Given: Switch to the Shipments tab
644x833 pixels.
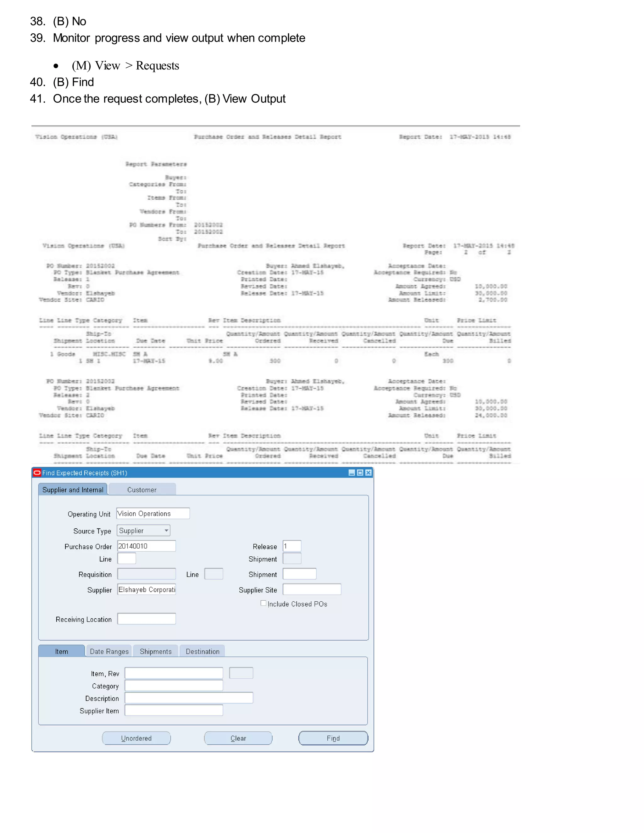Looking at the screenshot, I should 156,651.
